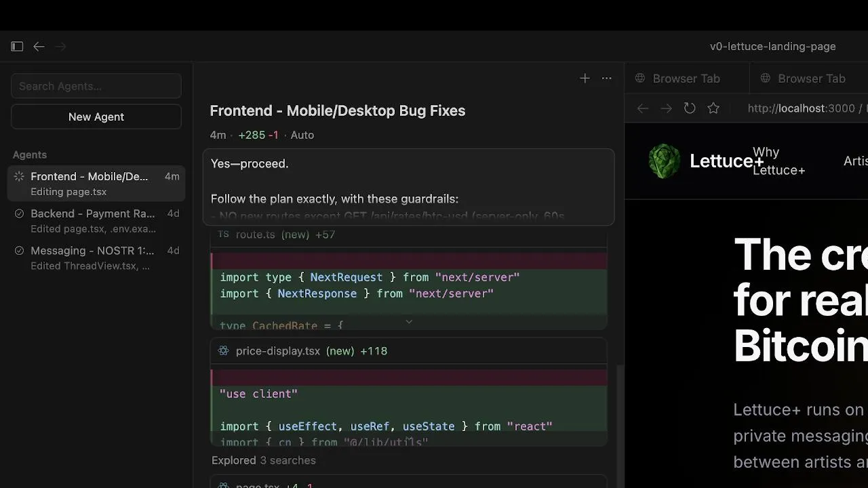
Task: Bookmark page with the star icon
Action: point(713,108)
